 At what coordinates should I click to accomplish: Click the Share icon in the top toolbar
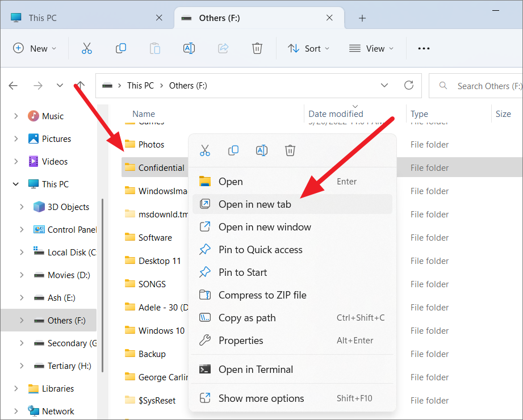point(223,49)
